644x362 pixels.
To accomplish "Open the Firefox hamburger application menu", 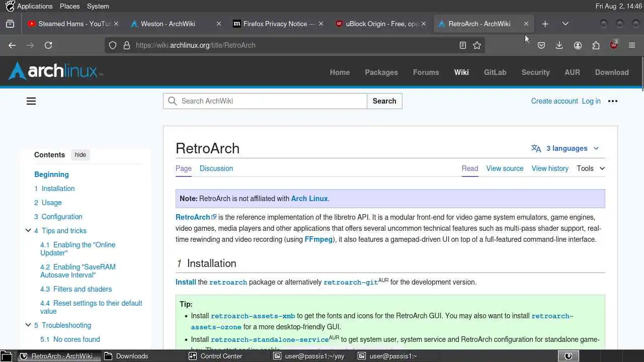I will coord(632,45).
